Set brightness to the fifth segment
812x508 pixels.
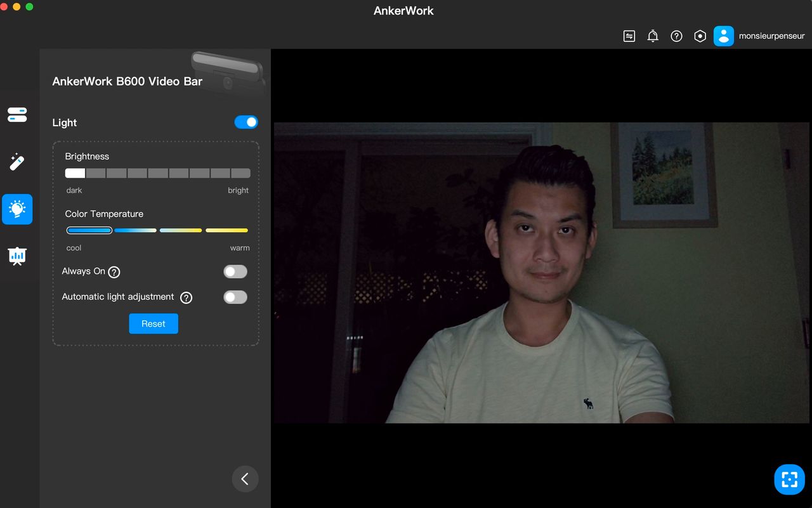coord(158,173)
